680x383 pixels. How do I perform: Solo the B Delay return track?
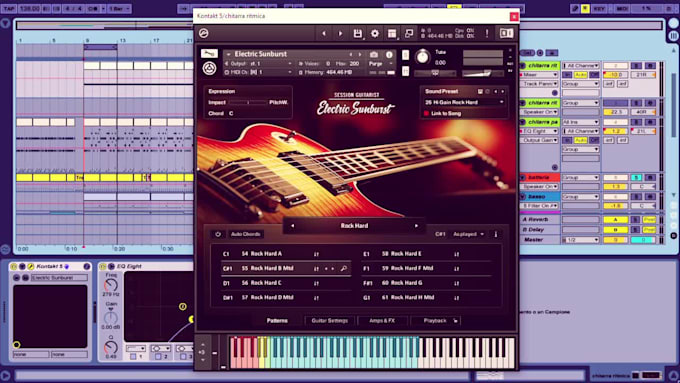pyautogui.click(x=635, y=230)
